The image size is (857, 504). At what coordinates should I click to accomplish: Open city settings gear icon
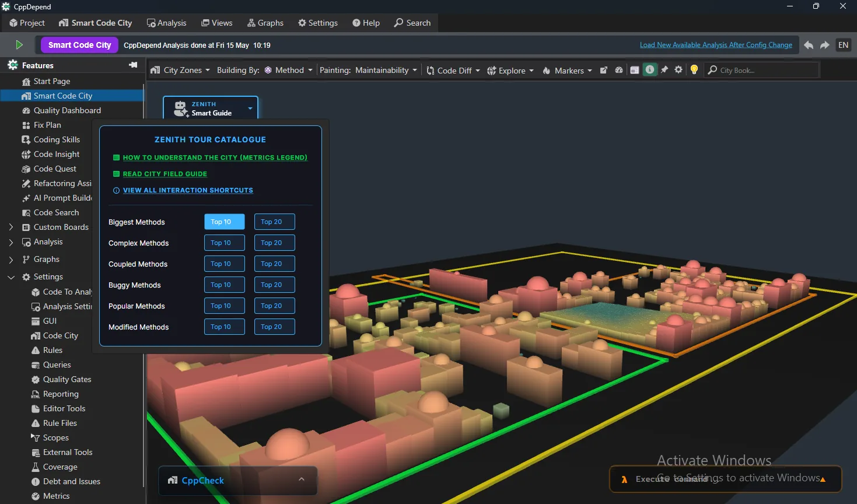click(678, 70)
